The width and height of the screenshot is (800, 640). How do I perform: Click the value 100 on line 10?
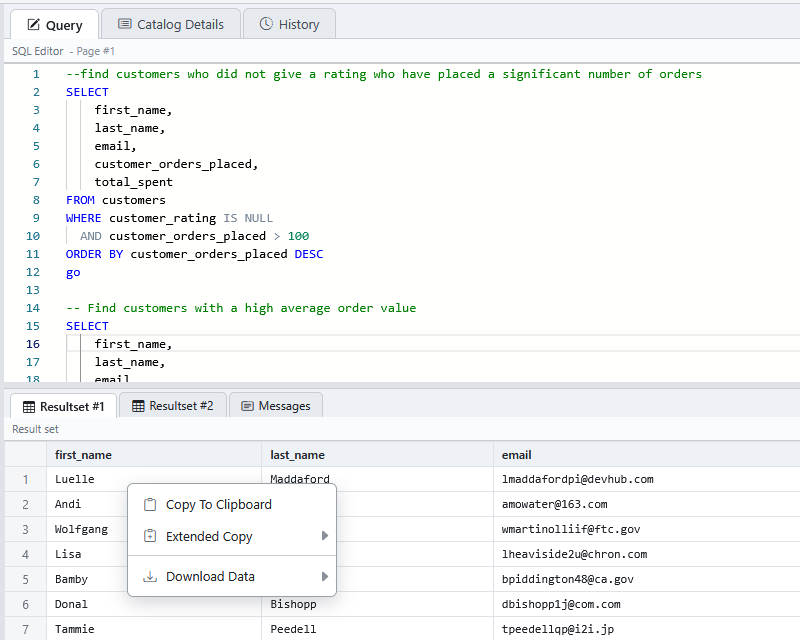pyautogui.click(x=298, y=236)
